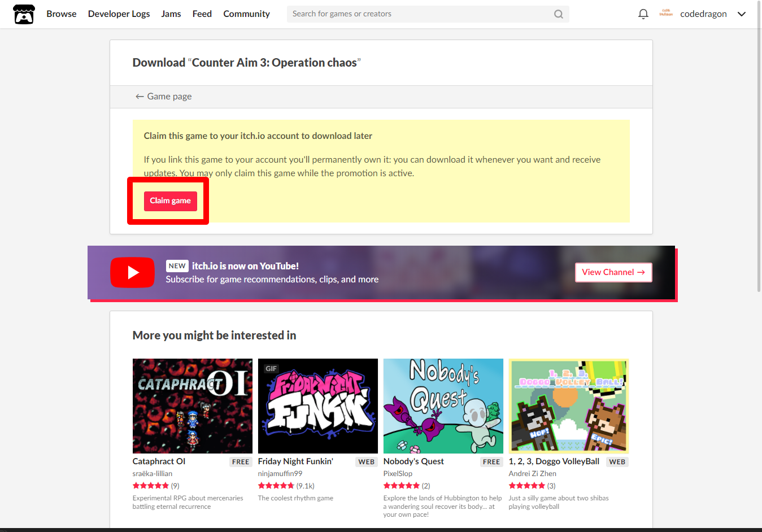The image size is (762, 532).
Task: Open the Community section
Action: click(x=246, y=14)
